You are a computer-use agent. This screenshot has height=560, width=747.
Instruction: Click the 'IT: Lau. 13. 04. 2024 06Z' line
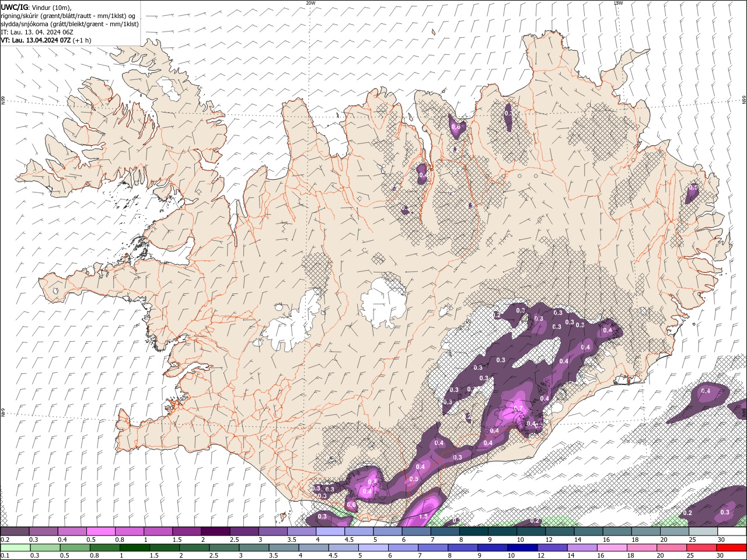click(x=37, y=32)
